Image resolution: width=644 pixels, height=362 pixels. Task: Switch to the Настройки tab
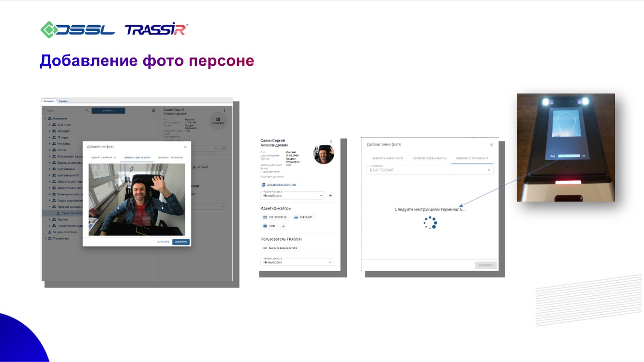coord(49,101)
